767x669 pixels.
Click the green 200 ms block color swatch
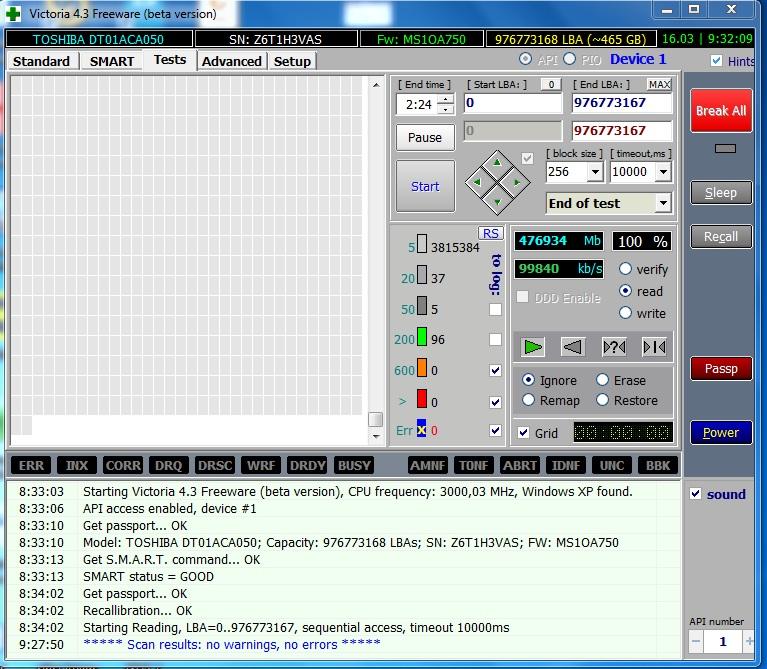click(422, 337)
